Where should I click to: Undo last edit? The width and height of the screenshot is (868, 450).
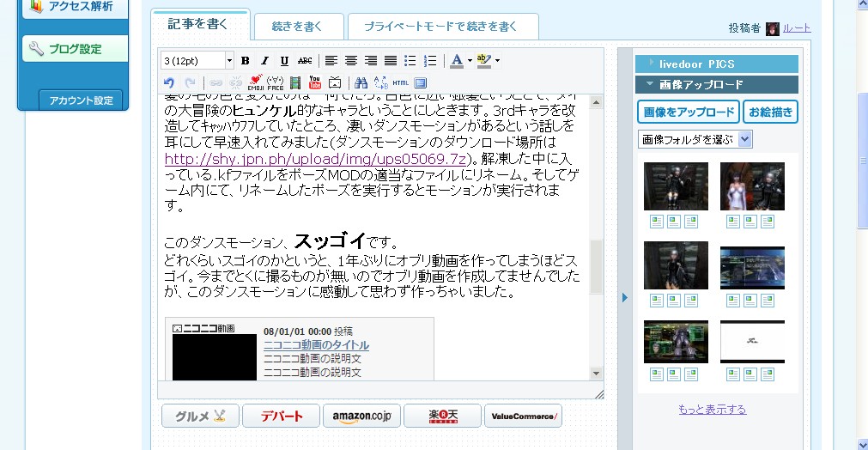[x=169, y=83]
